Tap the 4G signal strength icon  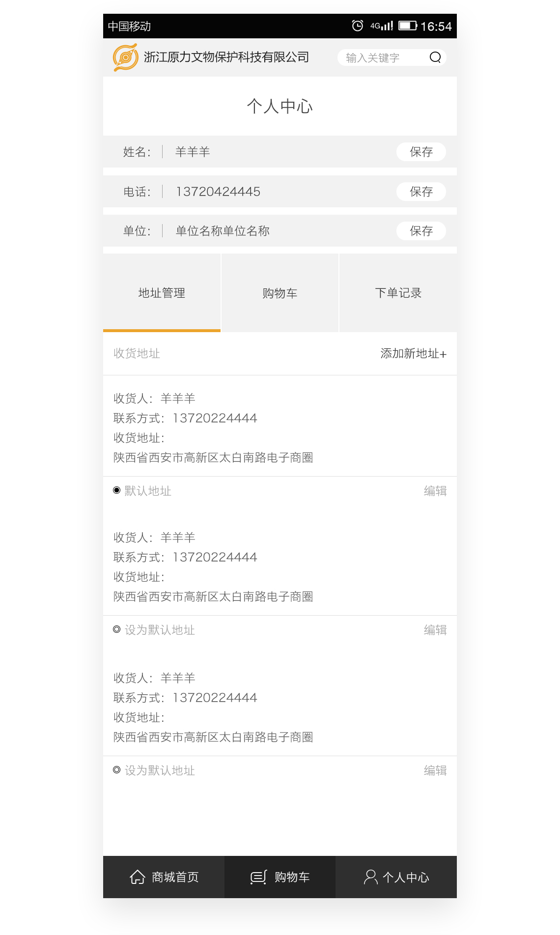pyautogui.click(x=382, y=26)
